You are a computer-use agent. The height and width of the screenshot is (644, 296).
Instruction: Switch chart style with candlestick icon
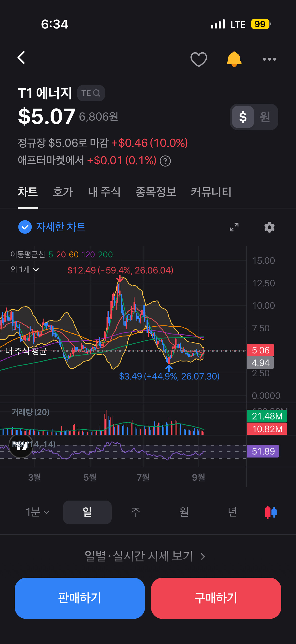pyautogui.click(x=271, y=512)
